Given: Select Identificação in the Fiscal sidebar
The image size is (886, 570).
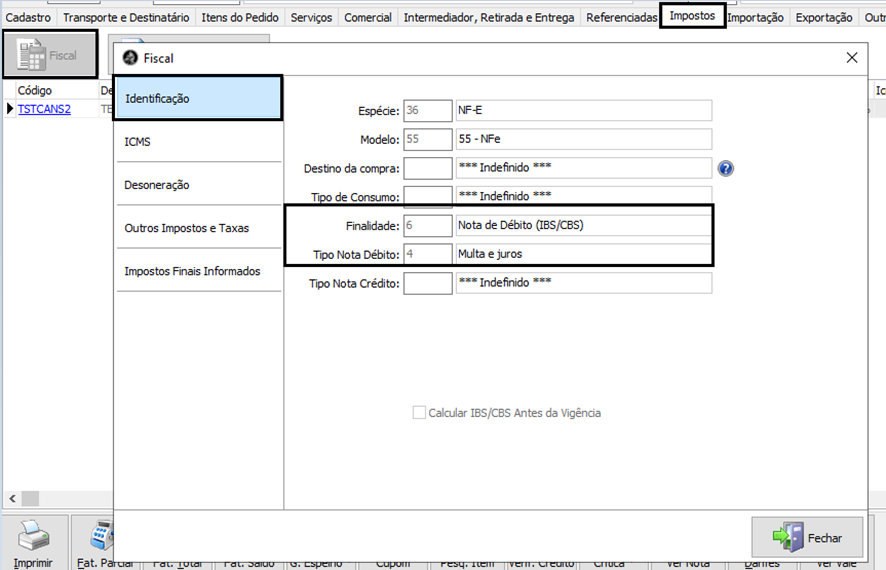Looking at the screenshot, I should [197, 98].
